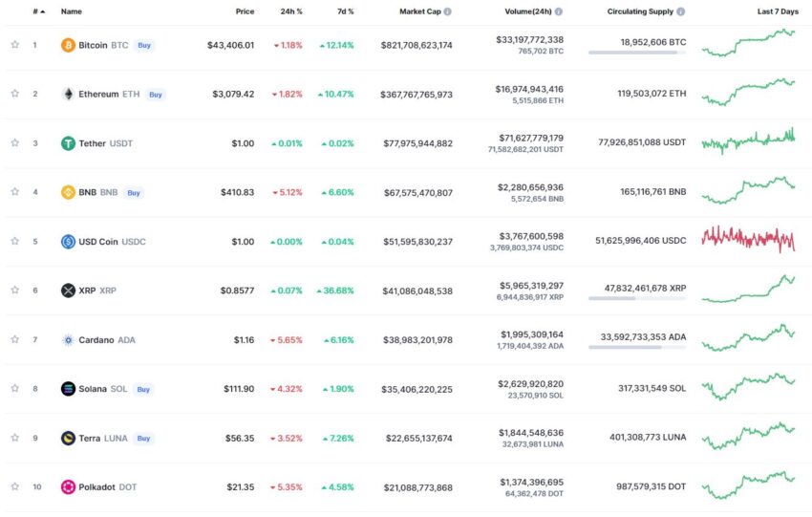Click the XRP coin logo
Viewport: 812px width, 517px height.
pyautogui.click(x=68, y=291)
